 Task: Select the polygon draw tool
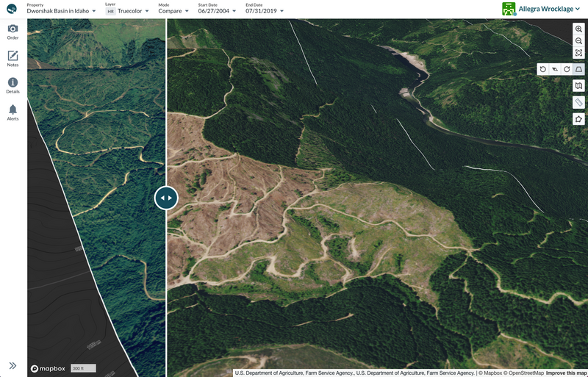(578, 119)
